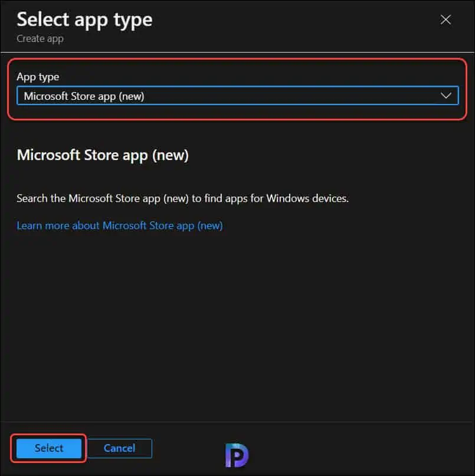Viewport: 475px width, 476px height.
Task: Open Learn more about Microsoft Store app link
Action: click(120, 226)
